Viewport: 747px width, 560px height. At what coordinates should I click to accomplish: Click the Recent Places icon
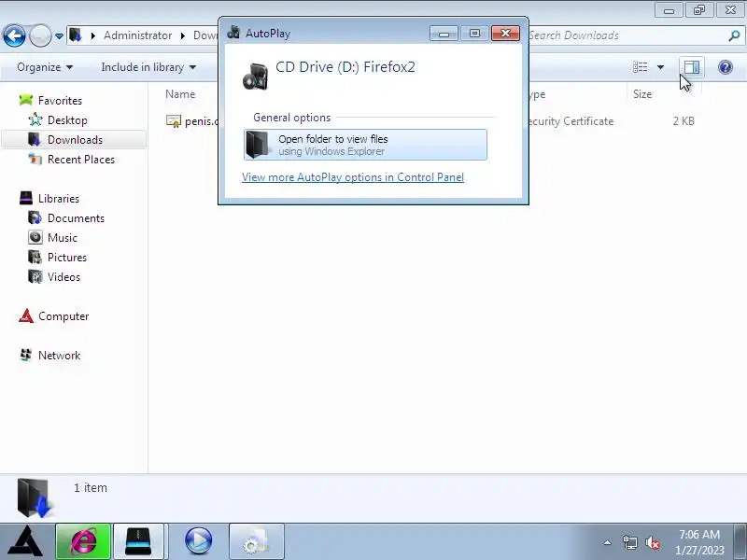(35, 159)
